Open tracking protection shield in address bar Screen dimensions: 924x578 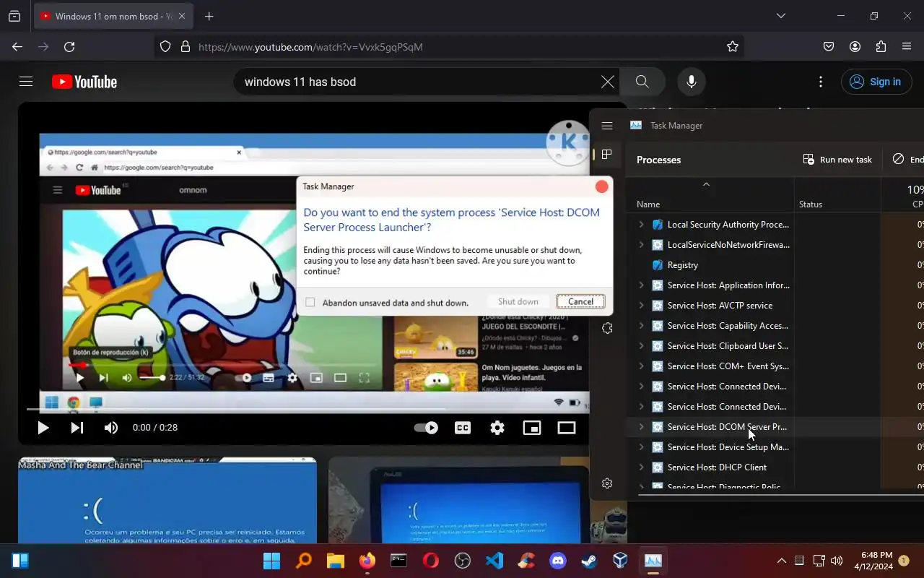point(165,46)
